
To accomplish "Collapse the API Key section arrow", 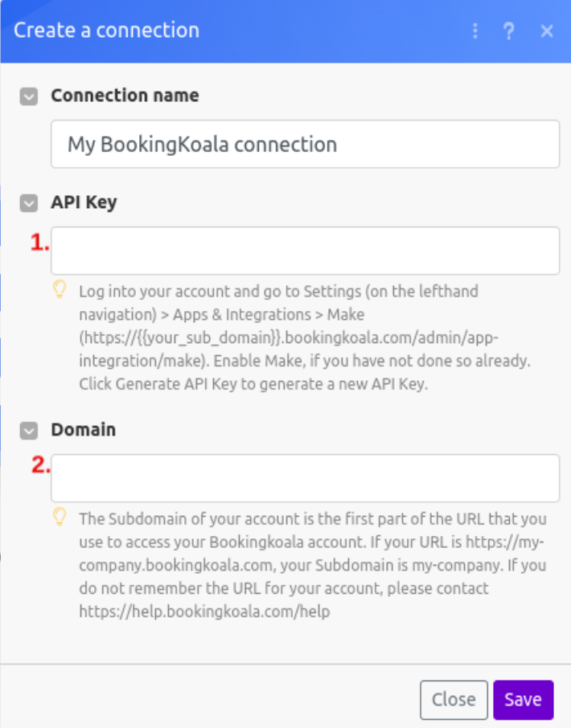I will click(x=29, y=203).
